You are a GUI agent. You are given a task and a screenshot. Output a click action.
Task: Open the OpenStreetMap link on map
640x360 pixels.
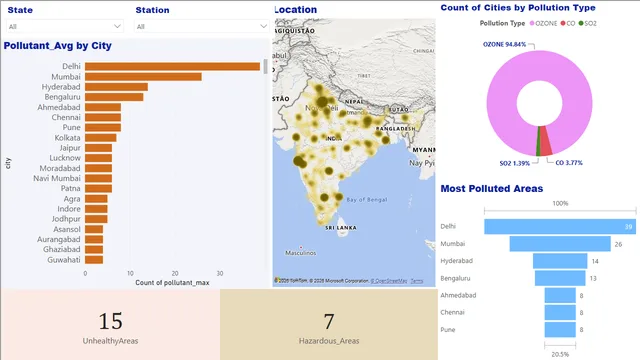(389, 281)
